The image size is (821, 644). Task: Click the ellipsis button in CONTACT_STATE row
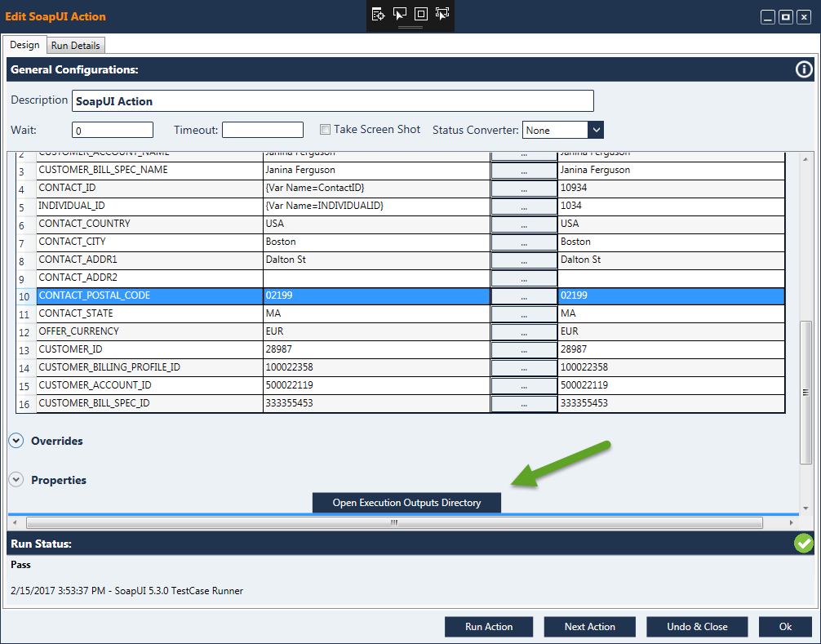(x=524, y=314)
